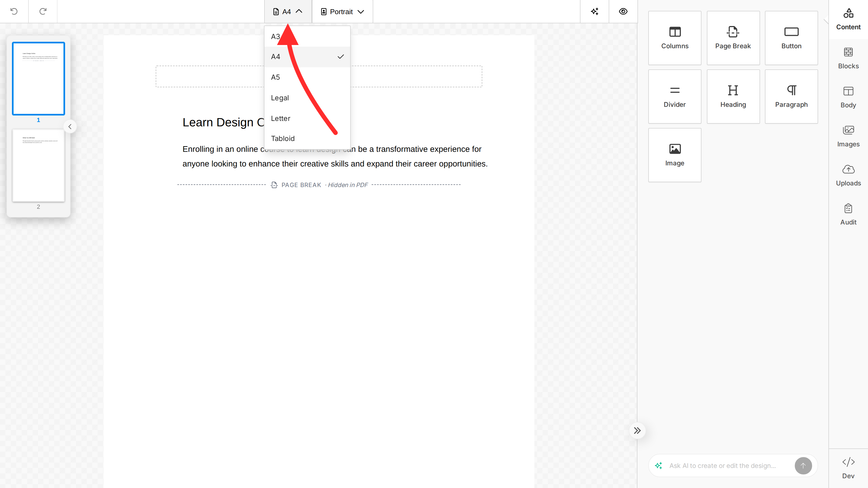This screenshot has height=488, width=868.
Task: Pick Tabloid page size
Action: coord(307,139)
